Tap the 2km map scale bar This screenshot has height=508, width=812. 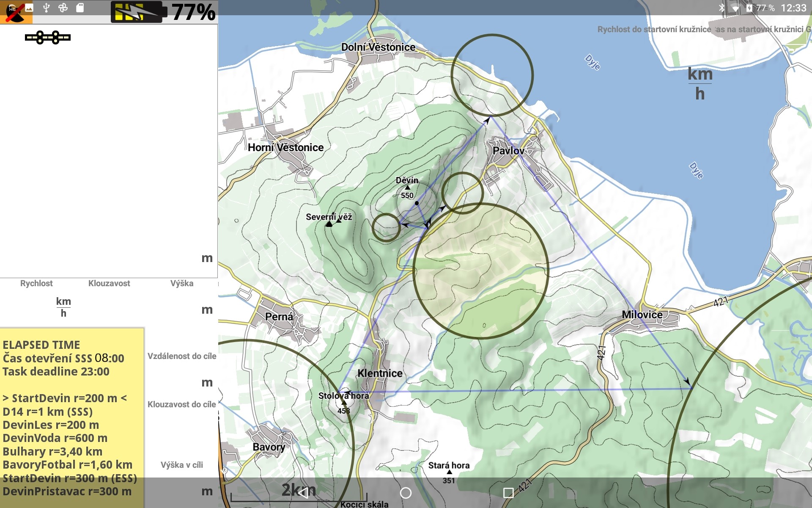299,492
